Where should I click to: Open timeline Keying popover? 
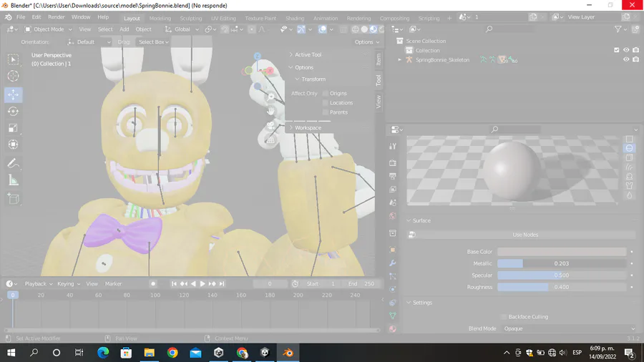tap(69, 283)
